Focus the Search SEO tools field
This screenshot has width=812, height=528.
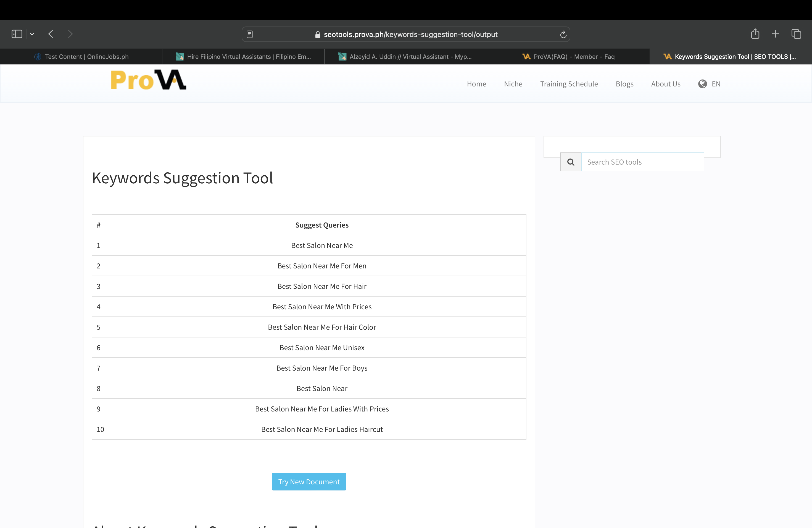coord(642,162)
